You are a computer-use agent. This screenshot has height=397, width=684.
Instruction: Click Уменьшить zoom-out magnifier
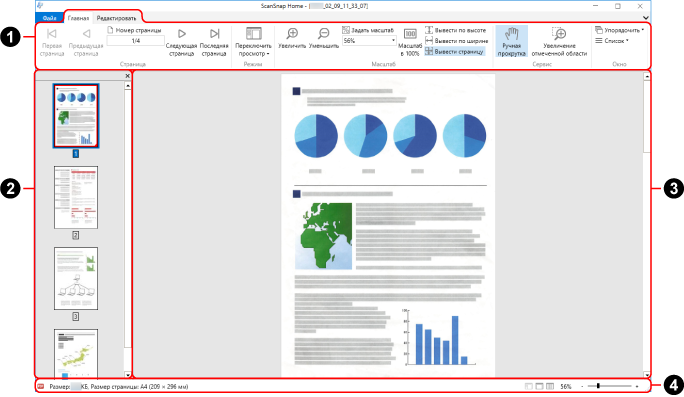(324, 38)
